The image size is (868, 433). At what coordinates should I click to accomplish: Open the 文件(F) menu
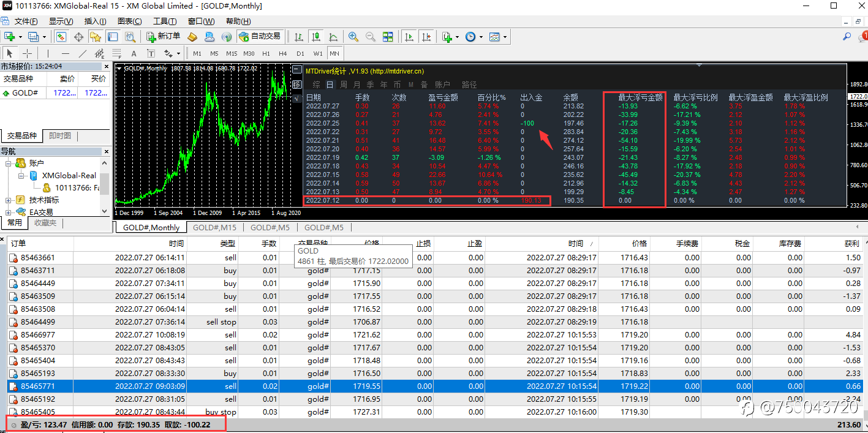[x=26, y=21]
